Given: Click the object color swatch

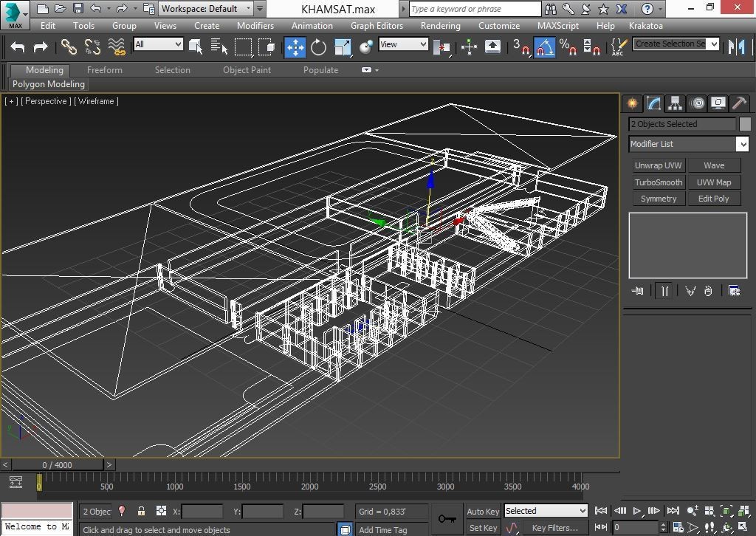Looking at the screenshot, I should coord(745,124).
